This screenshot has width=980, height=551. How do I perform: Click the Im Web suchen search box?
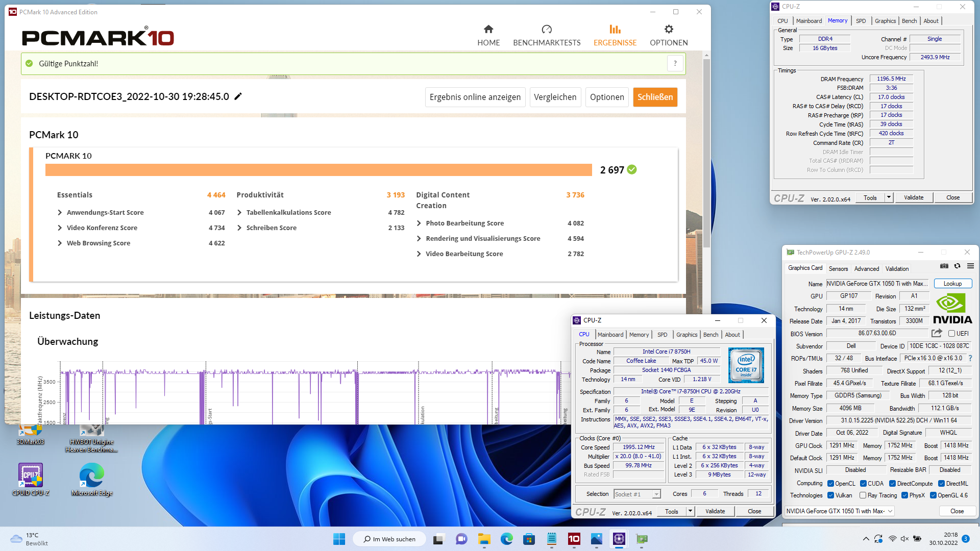390,539
